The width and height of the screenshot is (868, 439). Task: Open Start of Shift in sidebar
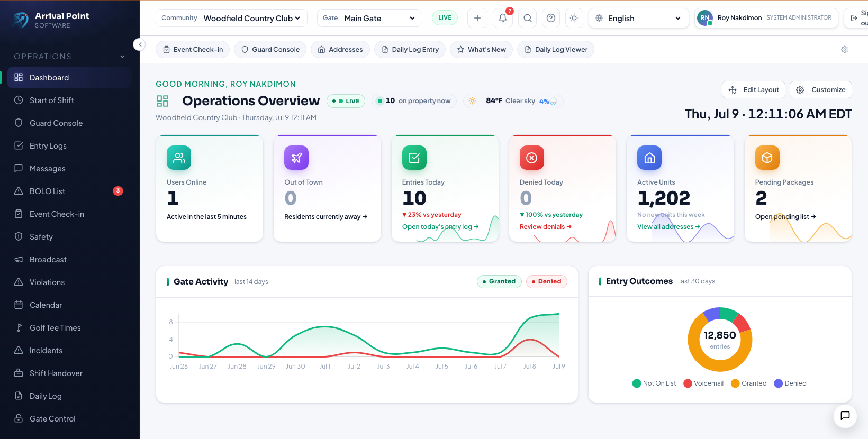pyautogui.click(x=69, y=100)
